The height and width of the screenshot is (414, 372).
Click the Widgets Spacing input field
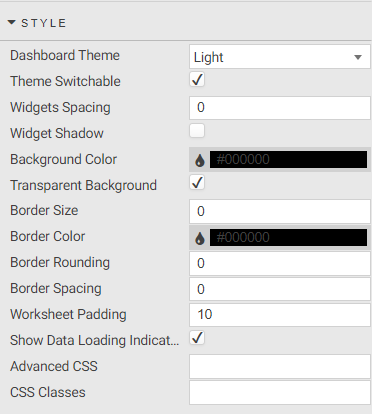(280, 108)
